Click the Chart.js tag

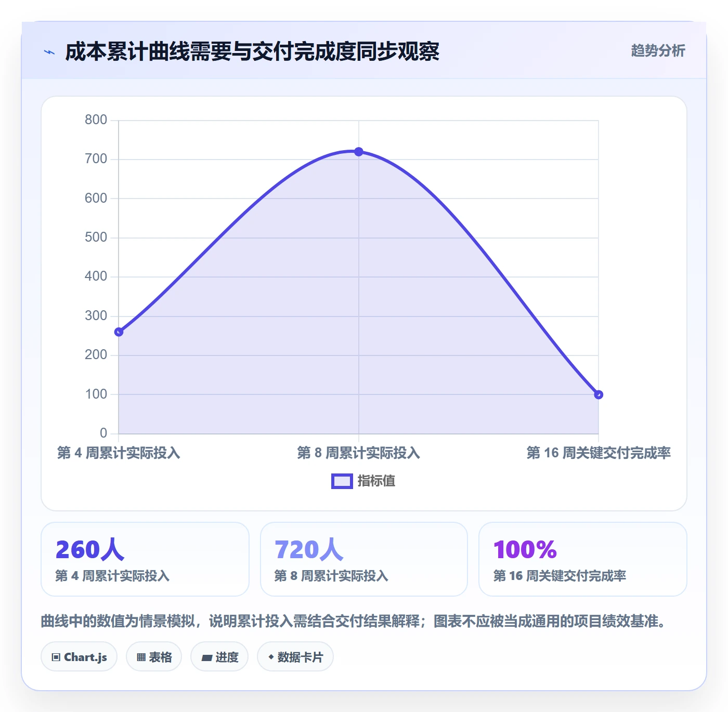click(x=79, y=657)
